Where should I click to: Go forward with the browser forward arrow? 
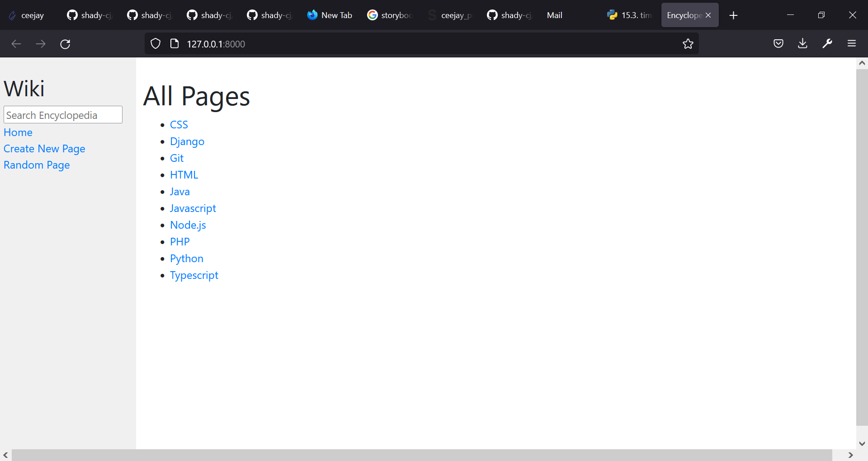(41, 44)
